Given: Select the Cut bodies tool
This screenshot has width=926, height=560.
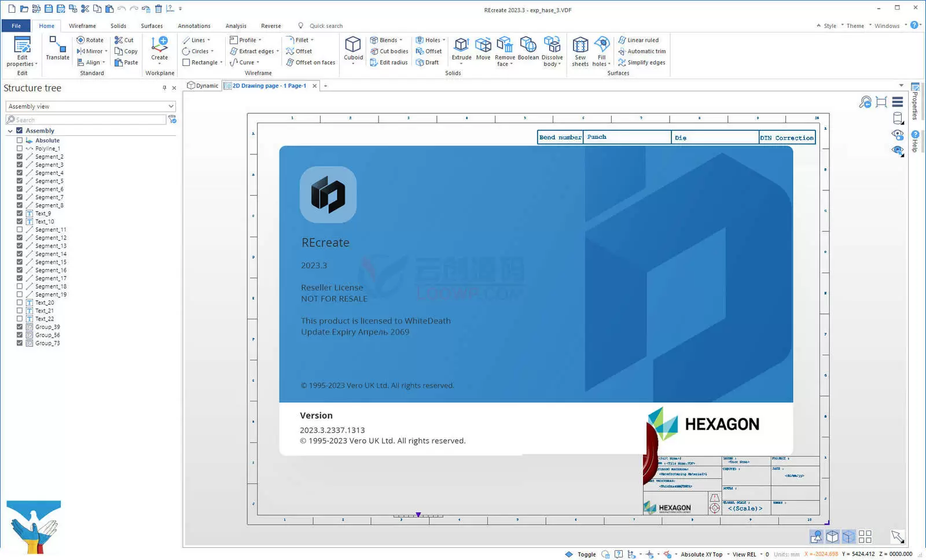Looking at the screenshot, I should (x=389, y=51).
